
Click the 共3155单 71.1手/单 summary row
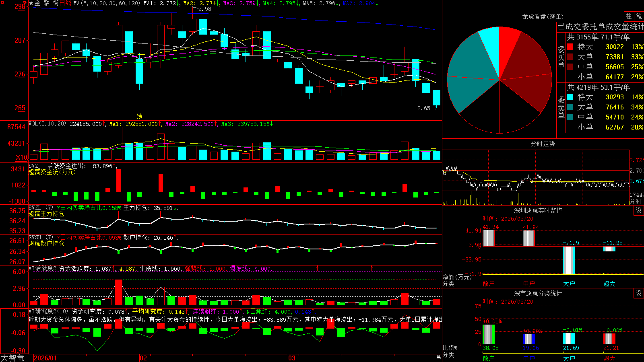(x=598, y=37)
